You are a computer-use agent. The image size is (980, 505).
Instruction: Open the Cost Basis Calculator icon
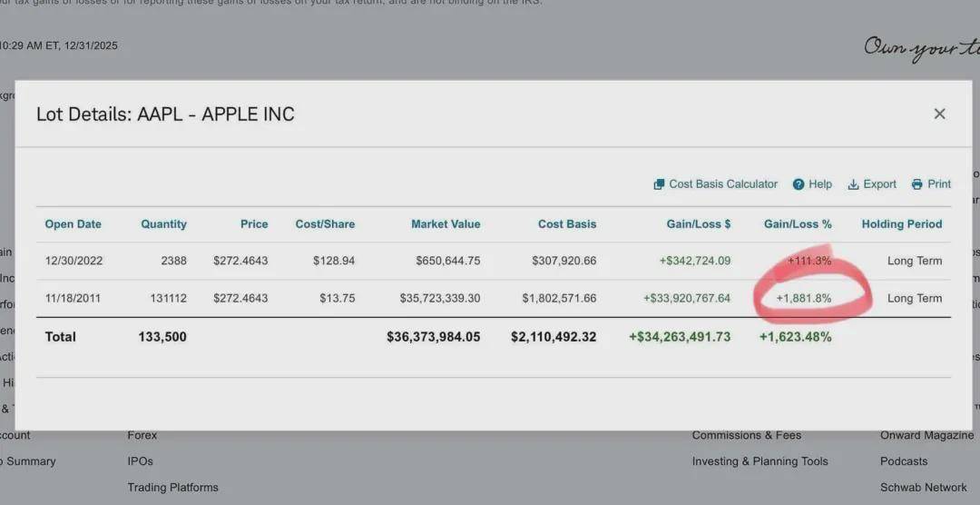[660, 184]
